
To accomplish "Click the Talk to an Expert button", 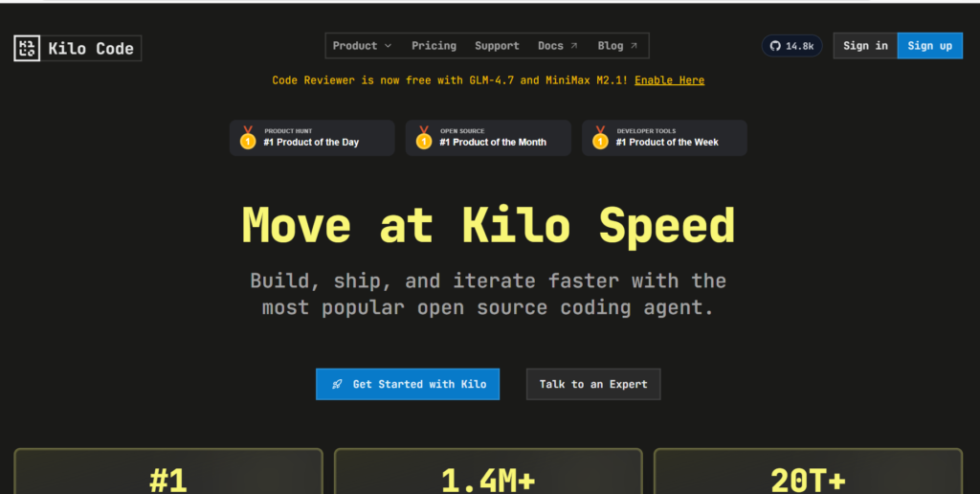I will point(593,384).
